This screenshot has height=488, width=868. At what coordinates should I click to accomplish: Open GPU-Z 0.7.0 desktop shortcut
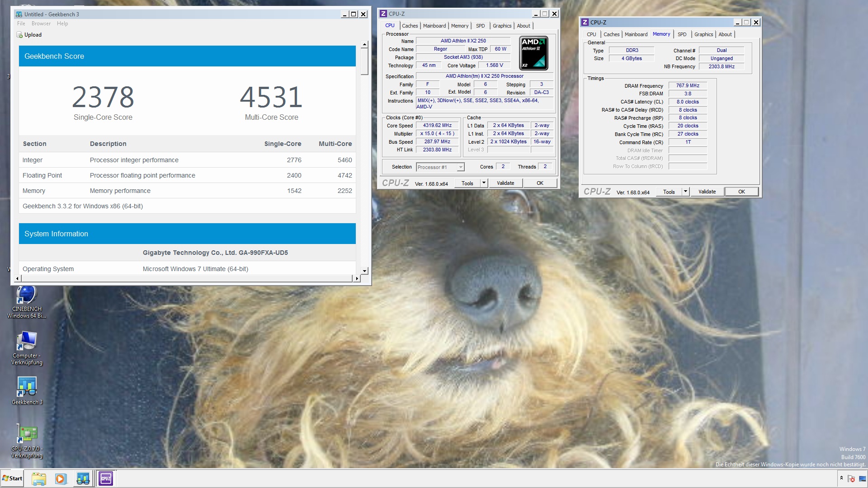pyautogui.click(x=27, y=441)
